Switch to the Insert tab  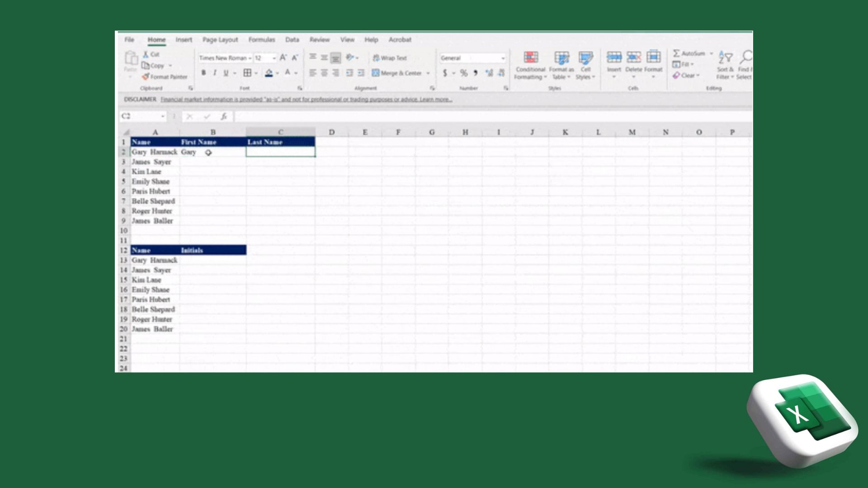184,40
